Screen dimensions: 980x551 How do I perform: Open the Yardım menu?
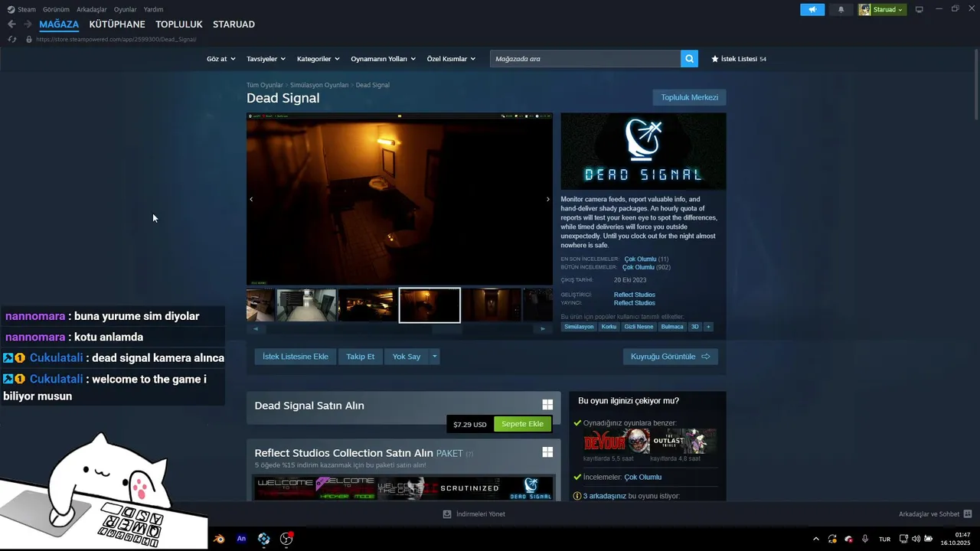[x=153, y=9]
